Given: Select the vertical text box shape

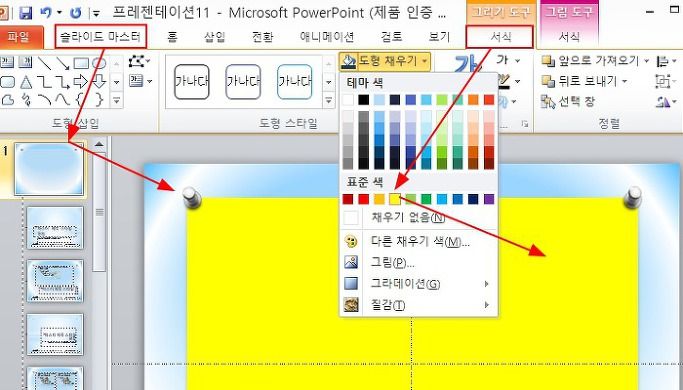Looking at the screenshot, I should 25,63.
